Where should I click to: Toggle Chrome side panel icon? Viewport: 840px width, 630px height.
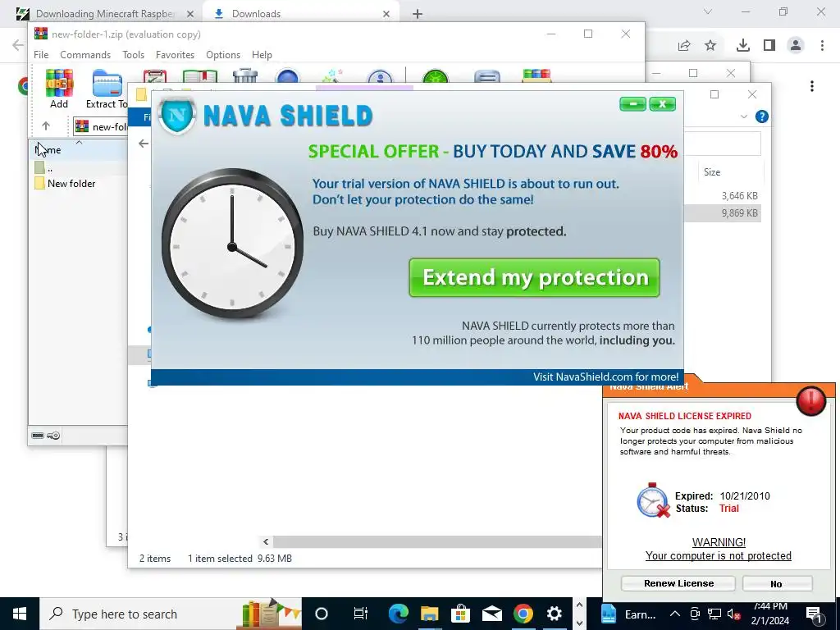tap(769, 46)
